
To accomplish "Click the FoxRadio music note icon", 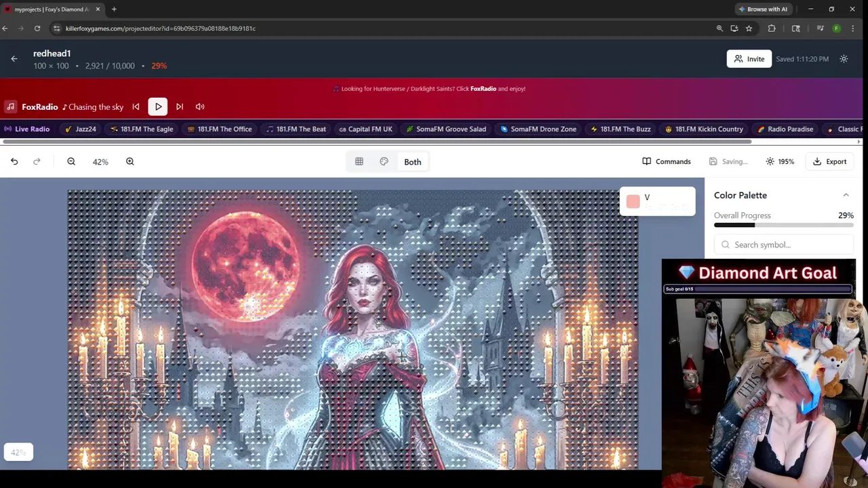I will coord(10,106).
